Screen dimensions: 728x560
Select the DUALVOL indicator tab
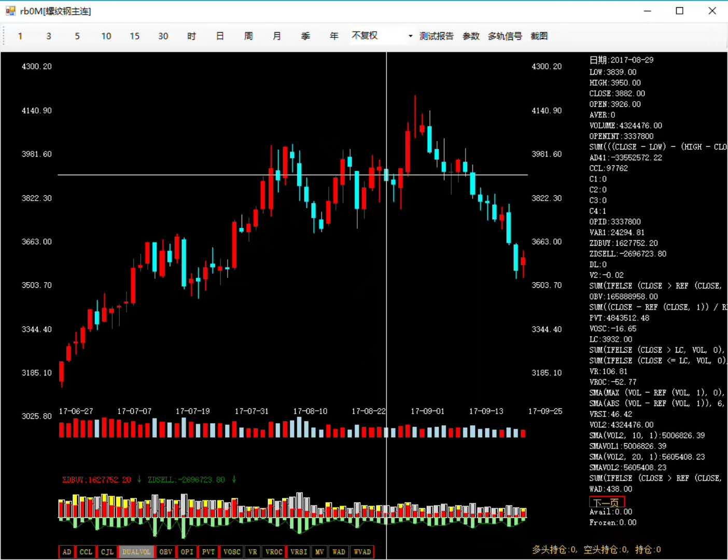136,552
